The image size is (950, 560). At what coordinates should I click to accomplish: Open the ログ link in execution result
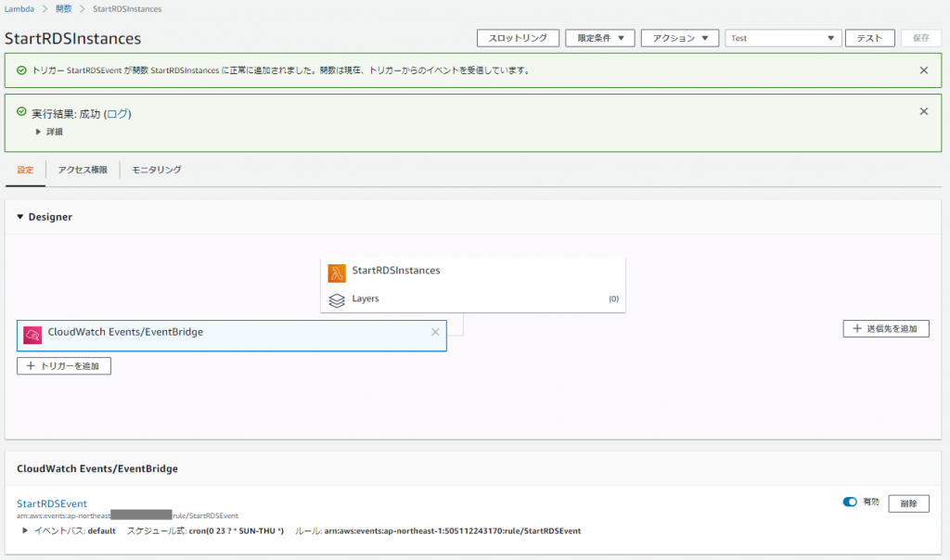(x=118, y=114)
